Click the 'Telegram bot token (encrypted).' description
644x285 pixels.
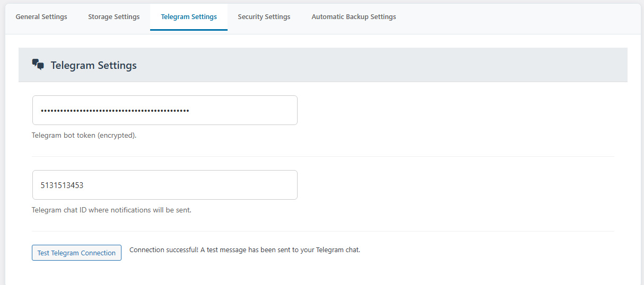[84, 135]
